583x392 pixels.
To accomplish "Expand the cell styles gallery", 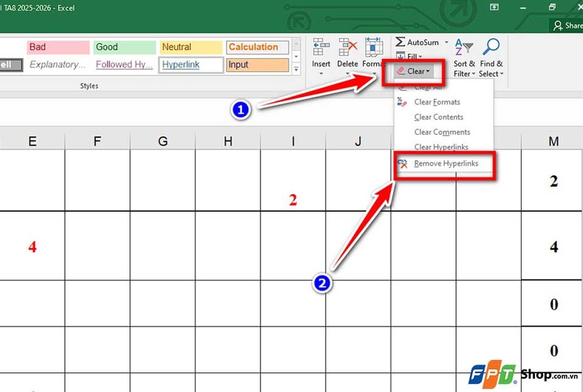I will 297,69.
